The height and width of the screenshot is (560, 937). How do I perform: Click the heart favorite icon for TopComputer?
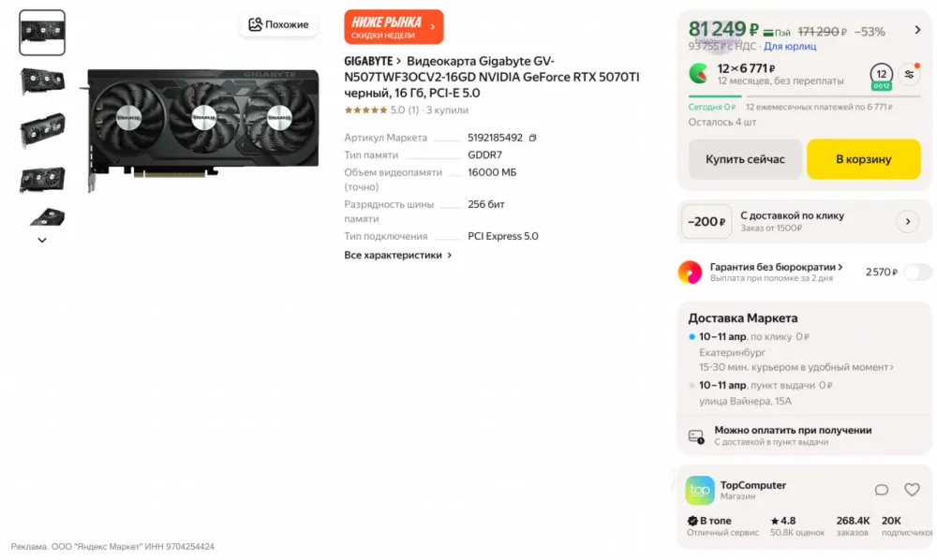click(x=912, y=490)
